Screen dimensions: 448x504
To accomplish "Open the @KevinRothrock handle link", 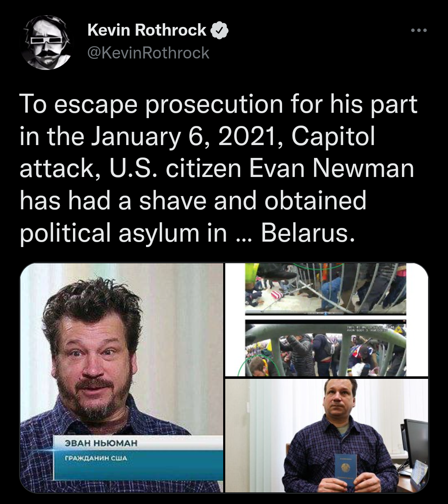I will pos(148,53).
